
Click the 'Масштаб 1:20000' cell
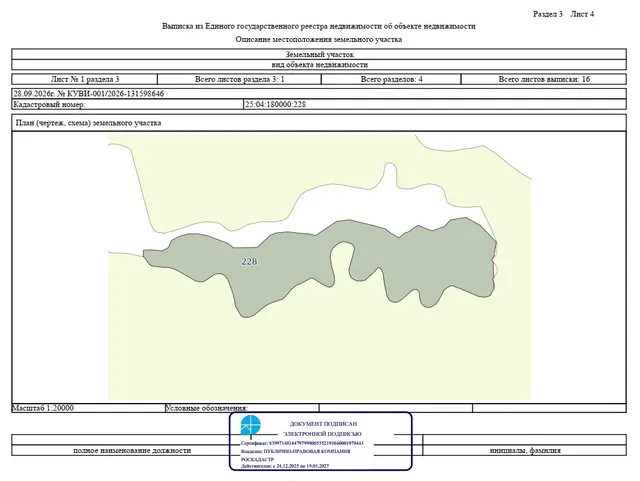click(88, 408)
